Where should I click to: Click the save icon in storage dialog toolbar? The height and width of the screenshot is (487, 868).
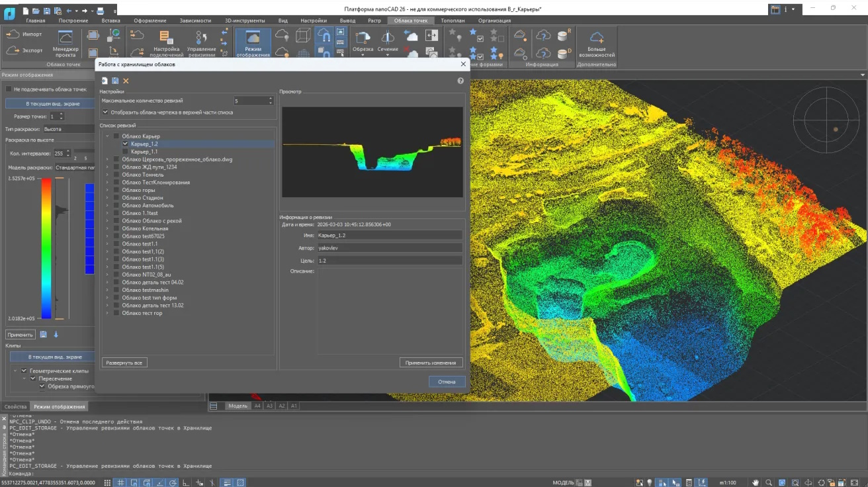click(115, 81)
